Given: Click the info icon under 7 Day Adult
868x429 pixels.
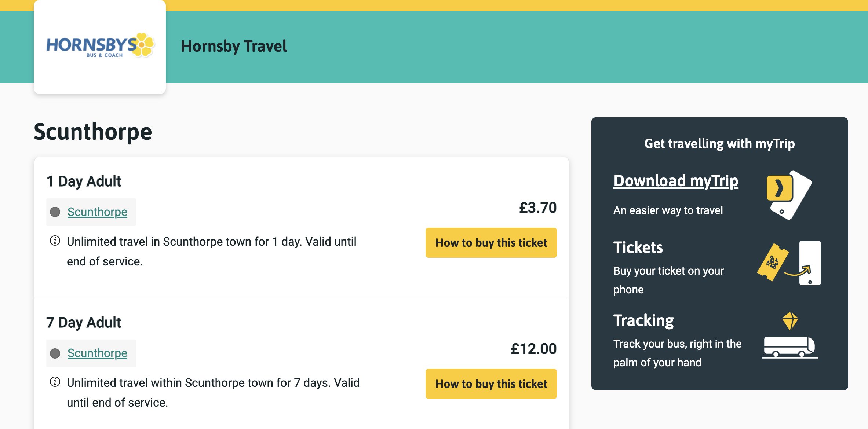Looking at the screenshot, I should [x=55, y=382].
